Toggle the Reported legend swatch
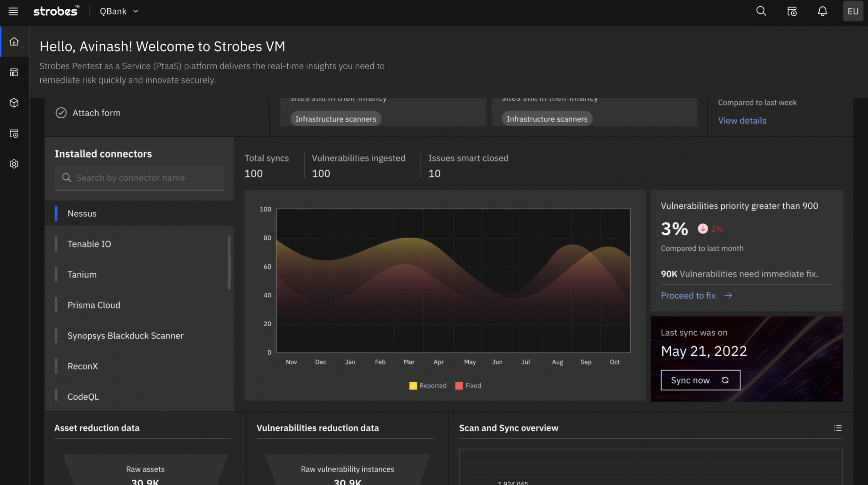 [x=413, y=385]
